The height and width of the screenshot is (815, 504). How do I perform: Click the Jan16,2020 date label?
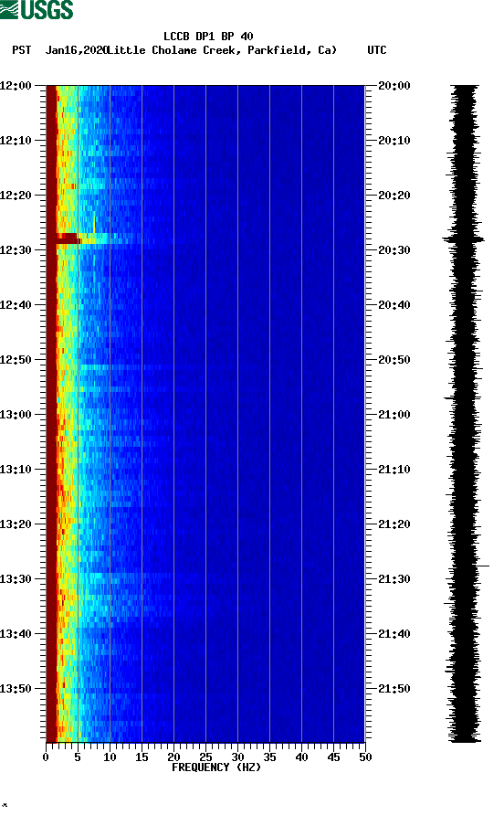tap(76, 50)
